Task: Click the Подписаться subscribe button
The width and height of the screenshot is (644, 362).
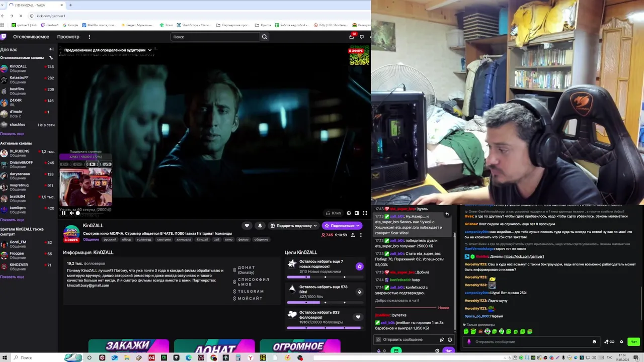Action: [x=342, y=226]
